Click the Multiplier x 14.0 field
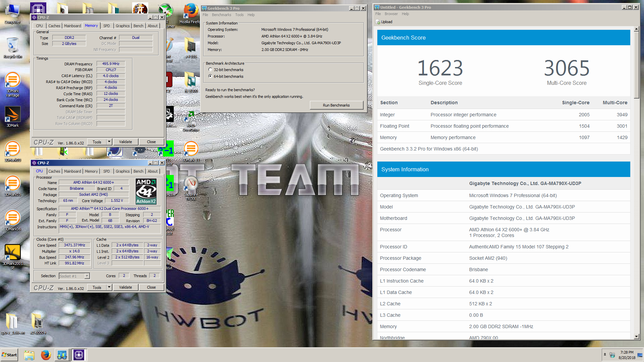 74,251
